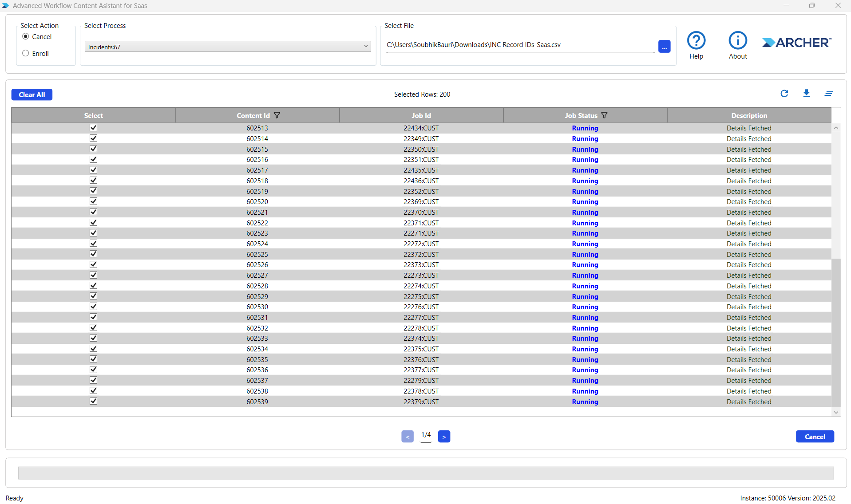The height and width of the screenshot is (504, 851).
Task: Click Running status for row 602529
Action: click(x=585, y=296)
